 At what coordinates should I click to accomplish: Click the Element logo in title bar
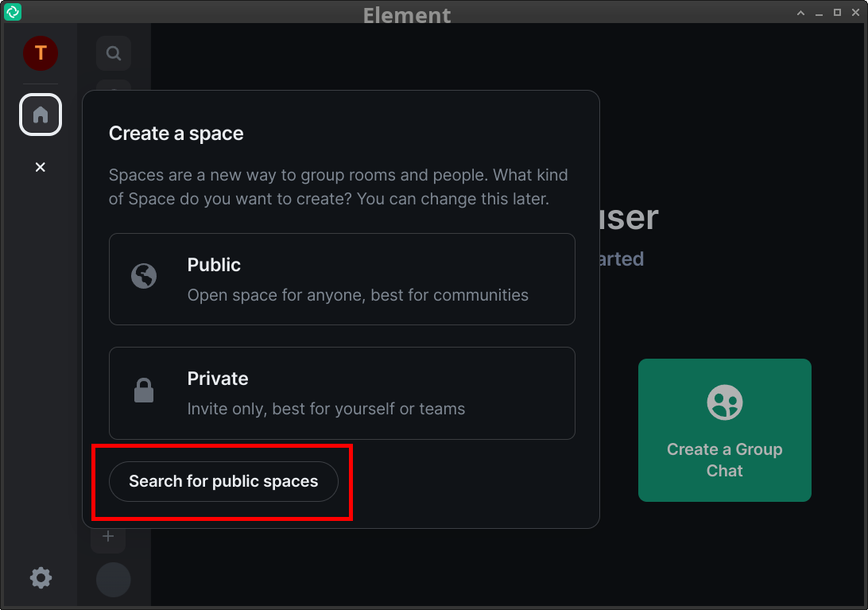click(13, 12)
